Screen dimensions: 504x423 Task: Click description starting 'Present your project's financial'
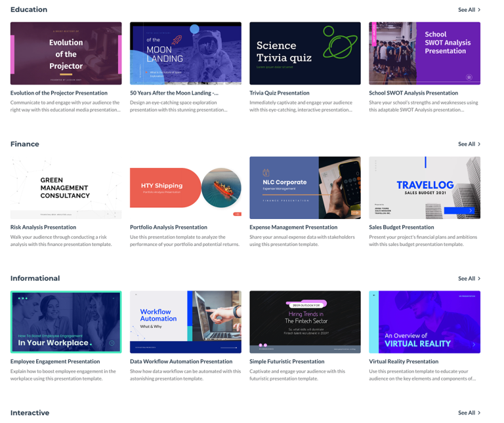423,241
